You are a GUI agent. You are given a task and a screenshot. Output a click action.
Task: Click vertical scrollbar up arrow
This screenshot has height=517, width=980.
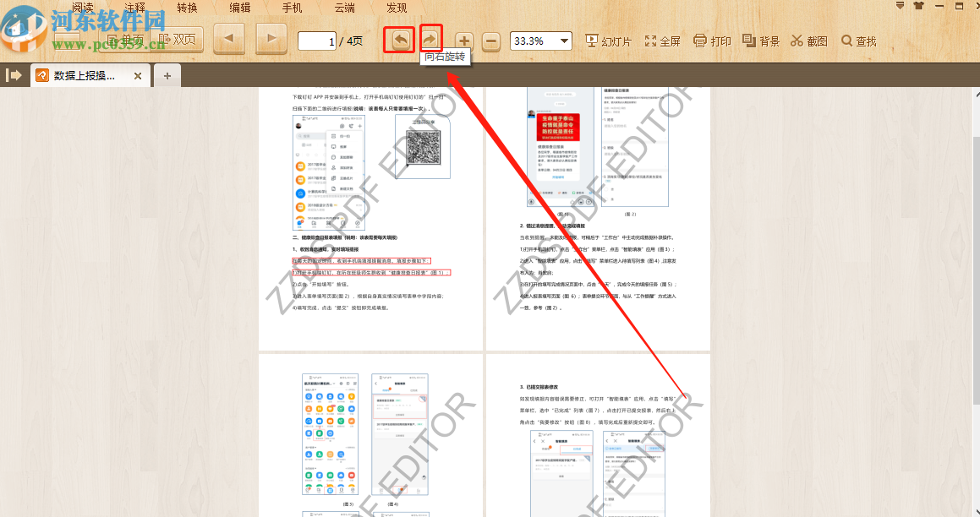977,95
